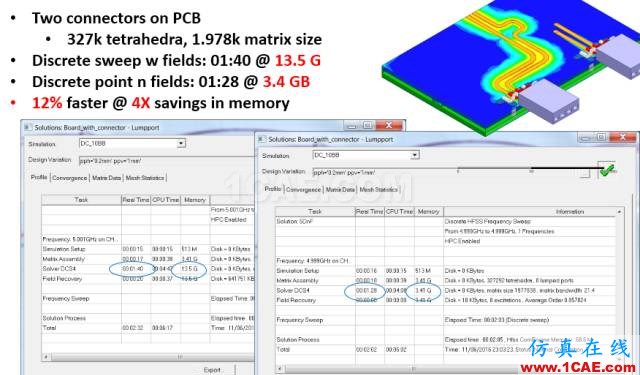The width and height of the screenshot is (640, 375).
Task: Click 'Discrete HFSS Frequency Sweep' text in right window
Action: (x=488, y=222)
